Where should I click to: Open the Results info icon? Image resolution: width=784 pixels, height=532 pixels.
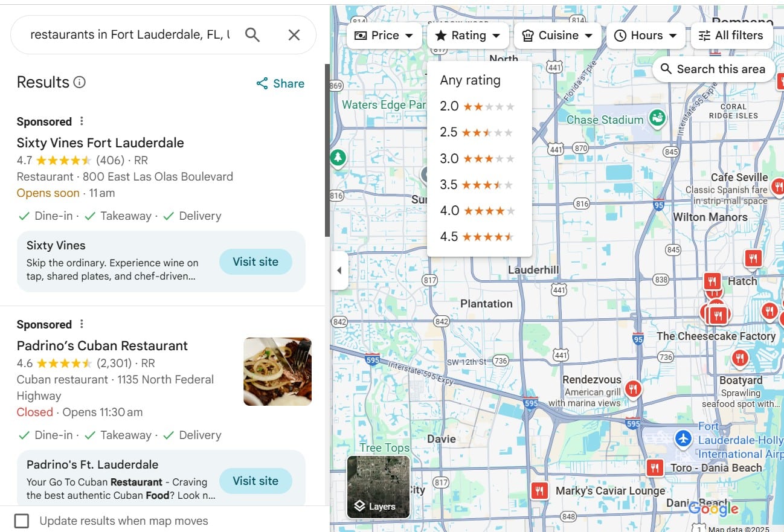coord(80,82)
